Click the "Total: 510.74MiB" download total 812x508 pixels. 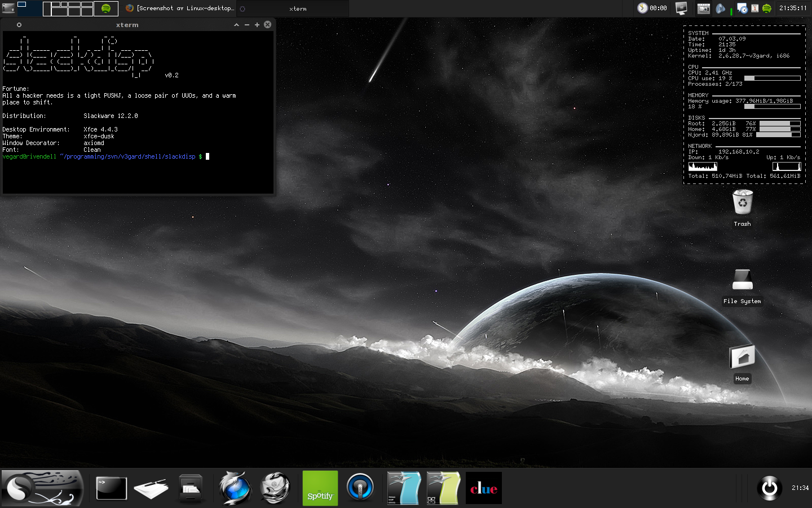(715, 176)
